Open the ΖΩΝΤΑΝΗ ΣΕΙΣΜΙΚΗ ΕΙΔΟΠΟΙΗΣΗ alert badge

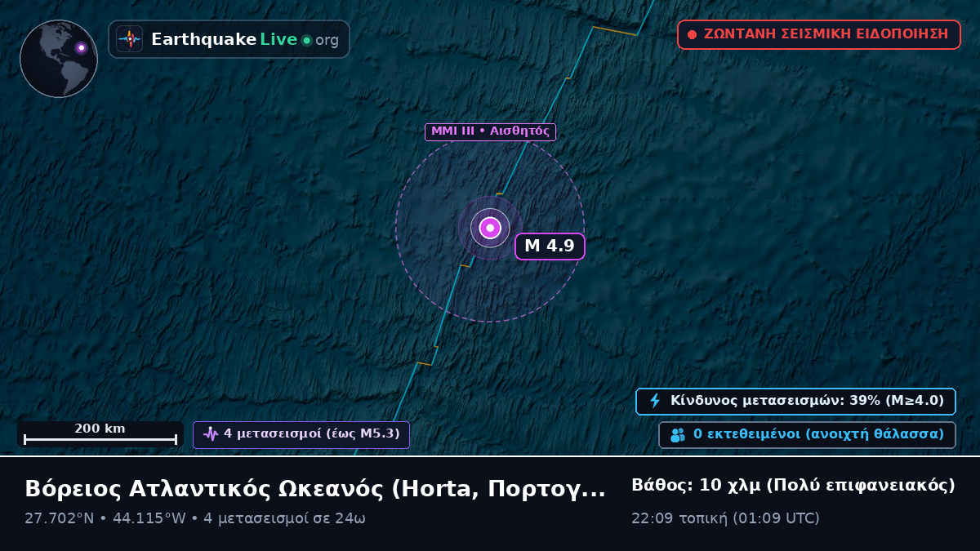point(819,34)
